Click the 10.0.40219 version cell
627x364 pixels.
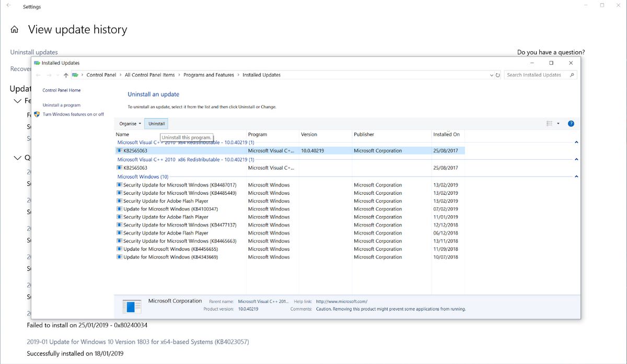313,150
